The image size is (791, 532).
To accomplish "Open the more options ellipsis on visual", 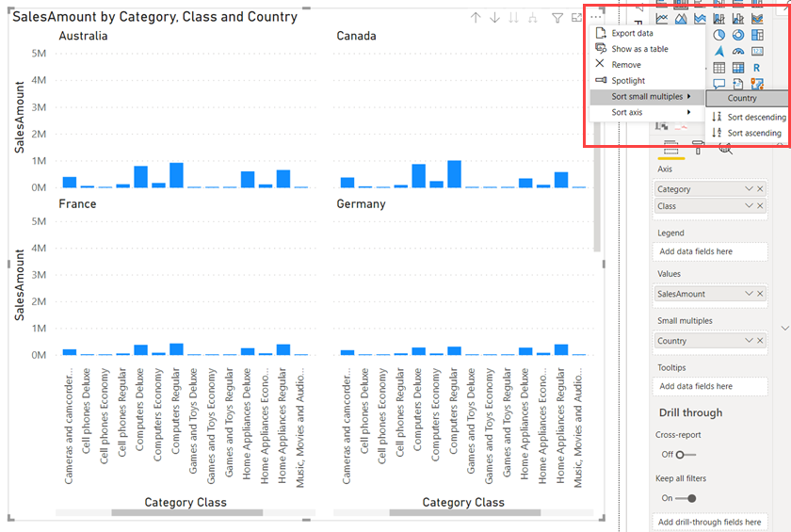I will tap(595, 17).
